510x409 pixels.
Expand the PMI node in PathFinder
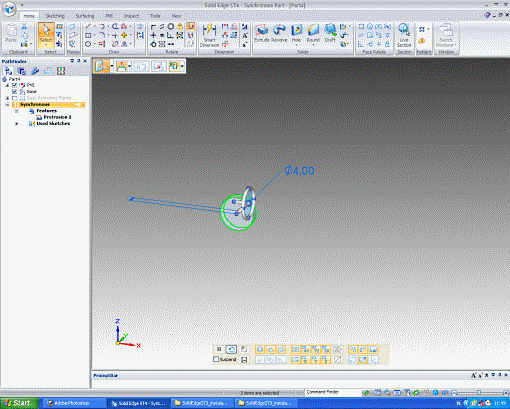7,85
